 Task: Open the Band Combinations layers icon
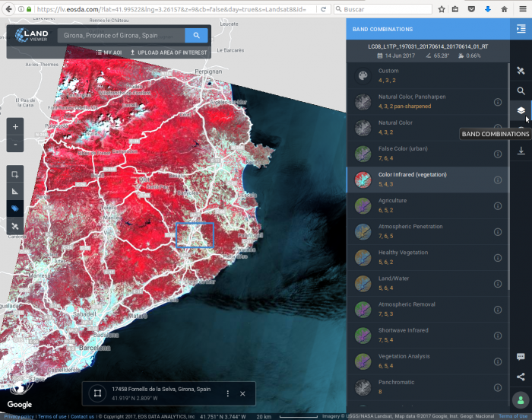521,110
